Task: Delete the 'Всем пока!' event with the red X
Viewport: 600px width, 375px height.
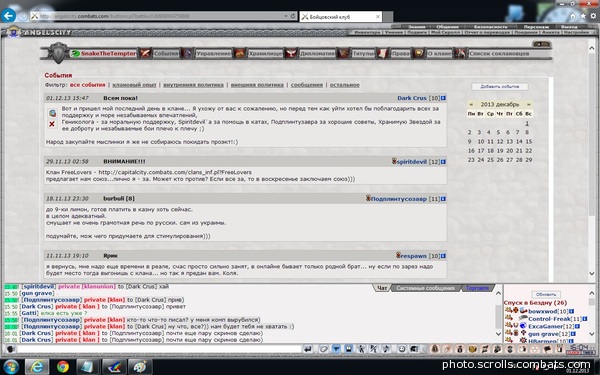Action: coord(52,124)
